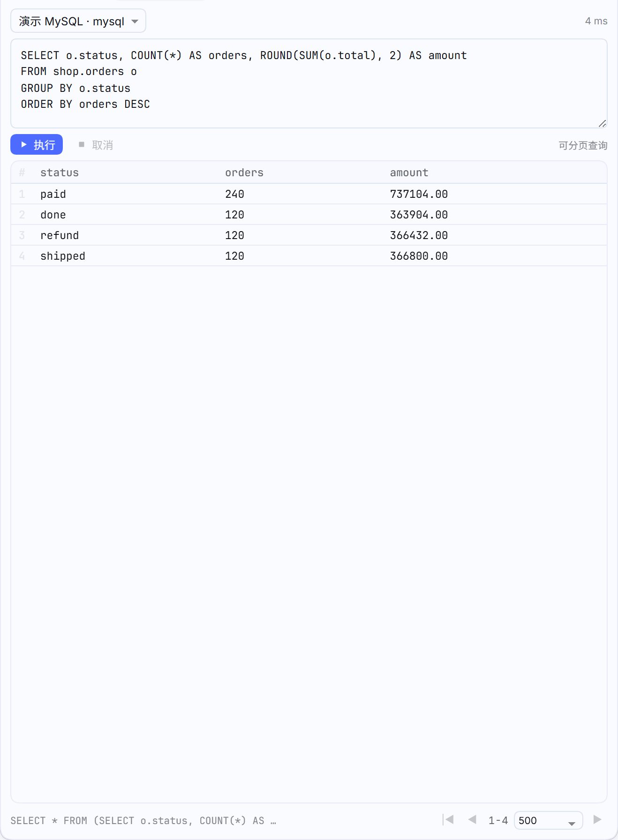618x840 pixels.
Task: Select the done status cell
Action: (x=53, y=215)
